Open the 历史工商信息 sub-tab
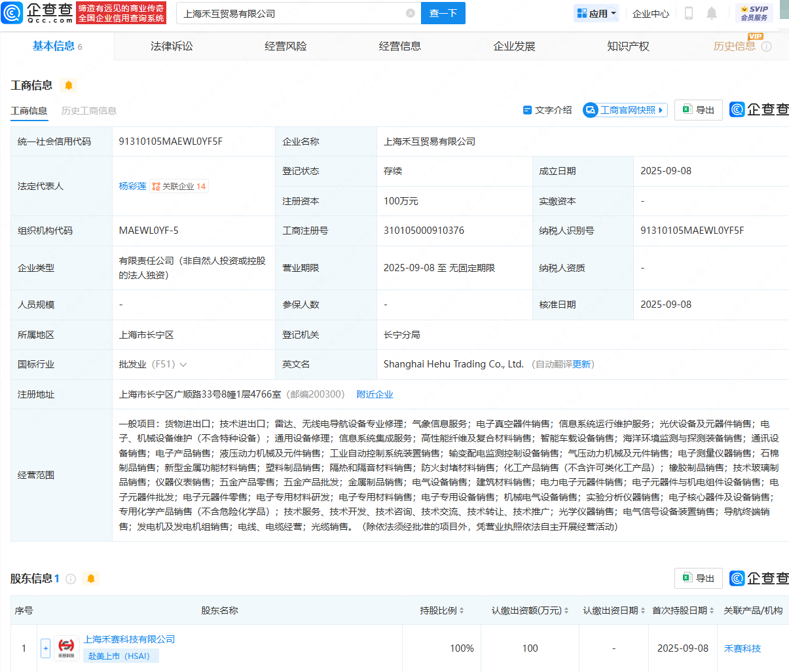789x672 pixels. [x=89, y=111]
